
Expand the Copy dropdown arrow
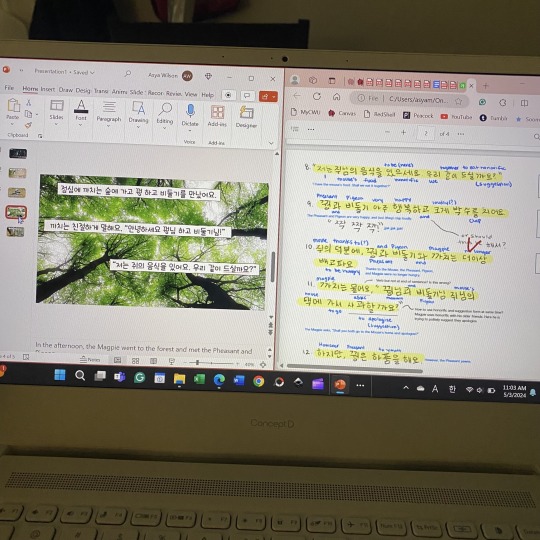point(37,114)
